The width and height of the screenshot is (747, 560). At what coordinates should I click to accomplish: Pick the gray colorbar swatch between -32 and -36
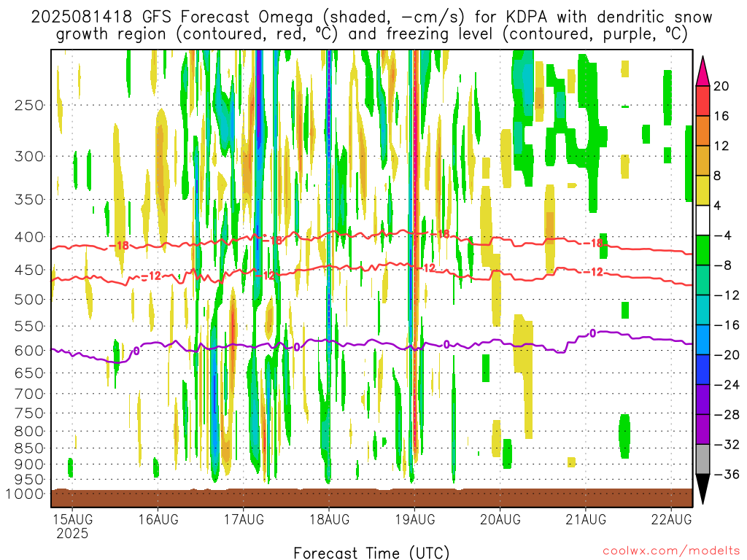point(703,459)
